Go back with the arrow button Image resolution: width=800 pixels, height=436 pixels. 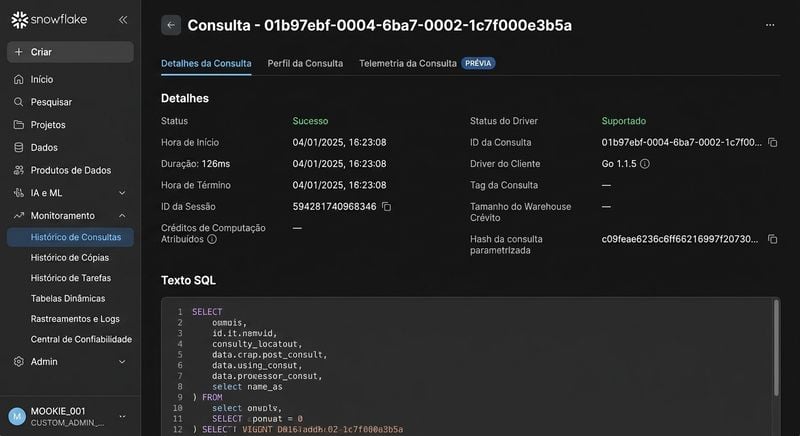171,25
